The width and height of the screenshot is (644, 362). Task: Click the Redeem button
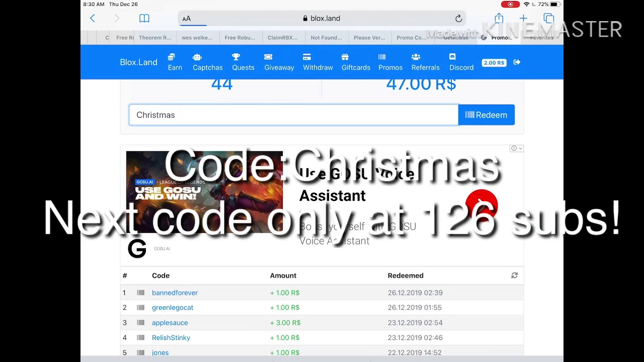pyautogui.click(x=487, y=115)
